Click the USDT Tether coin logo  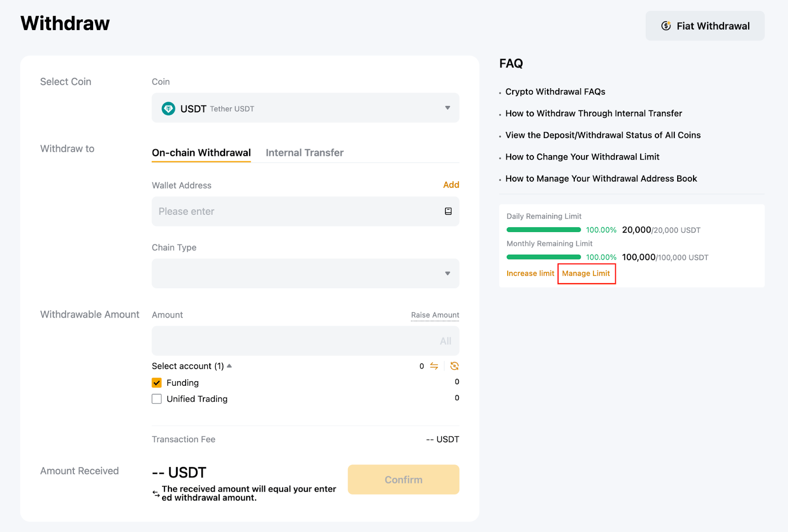point(168,108)
